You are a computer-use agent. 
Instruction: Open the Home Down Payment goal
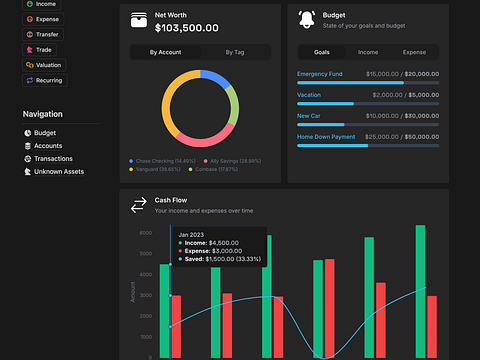pyautogui.click(x=326, y=137)
